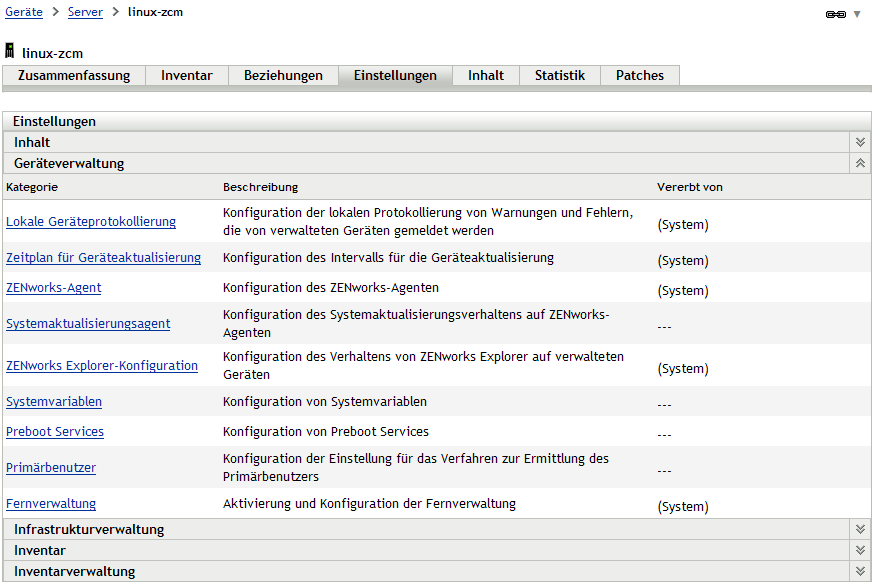Expand the Infrastrukturverwaltung section

click(x=859, y=529)
